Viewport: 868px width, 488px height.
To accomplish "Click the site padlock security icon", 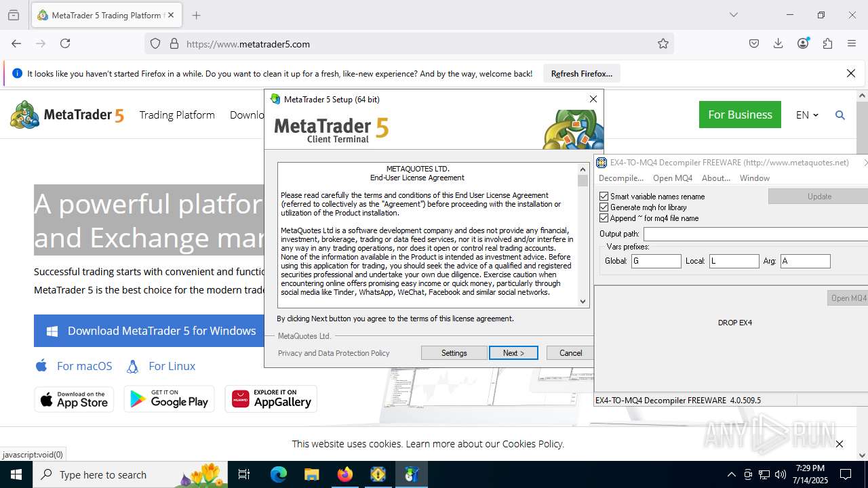I will click(174, 43).
